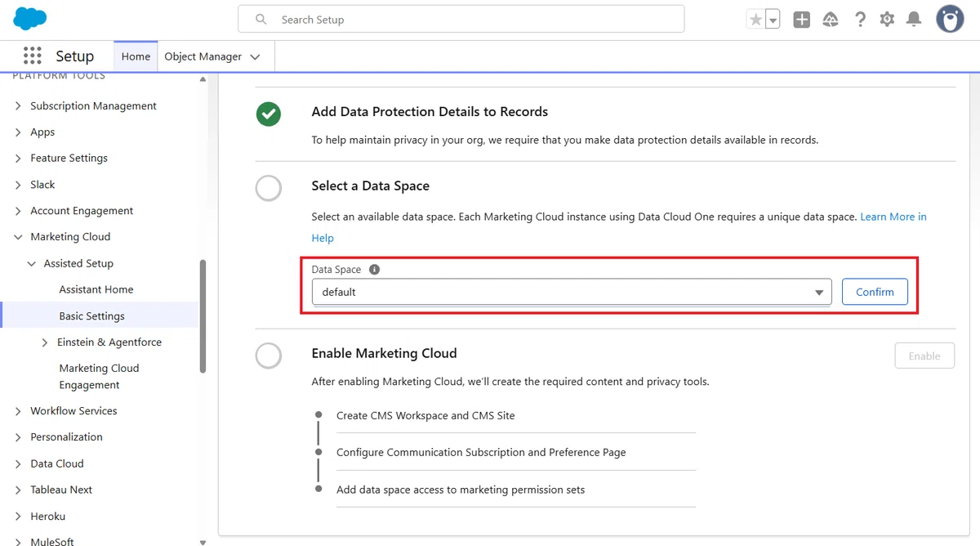Open Global Actions plus icon
The width and height of the screenshot is (980, 546).
pos(802,20)
